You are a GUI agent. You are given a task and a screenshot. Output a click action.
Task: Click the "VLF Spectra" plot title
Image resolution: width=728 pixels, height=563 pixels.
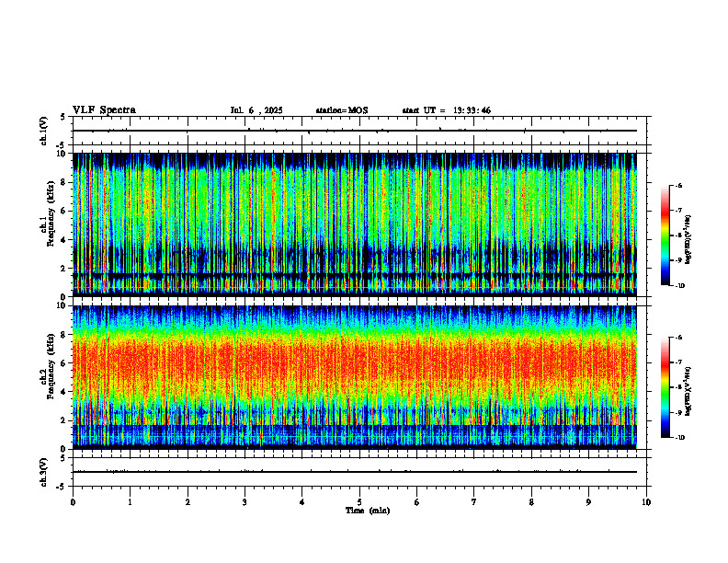(x=104, y=110)
